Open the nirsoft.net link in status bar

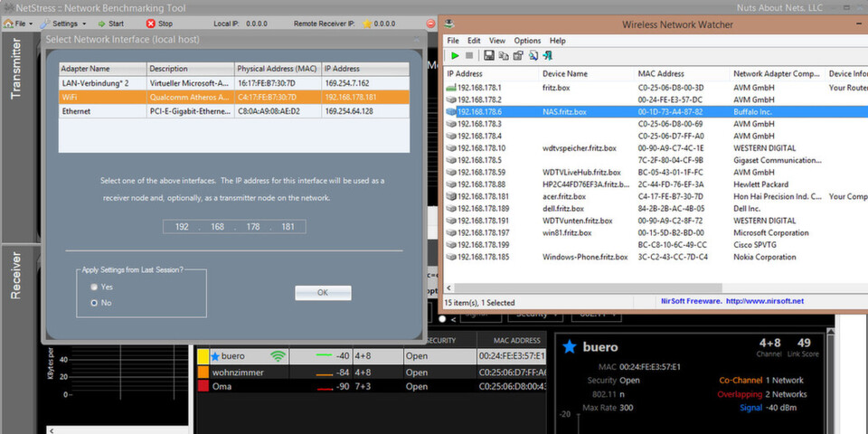[x=765, y=301]
